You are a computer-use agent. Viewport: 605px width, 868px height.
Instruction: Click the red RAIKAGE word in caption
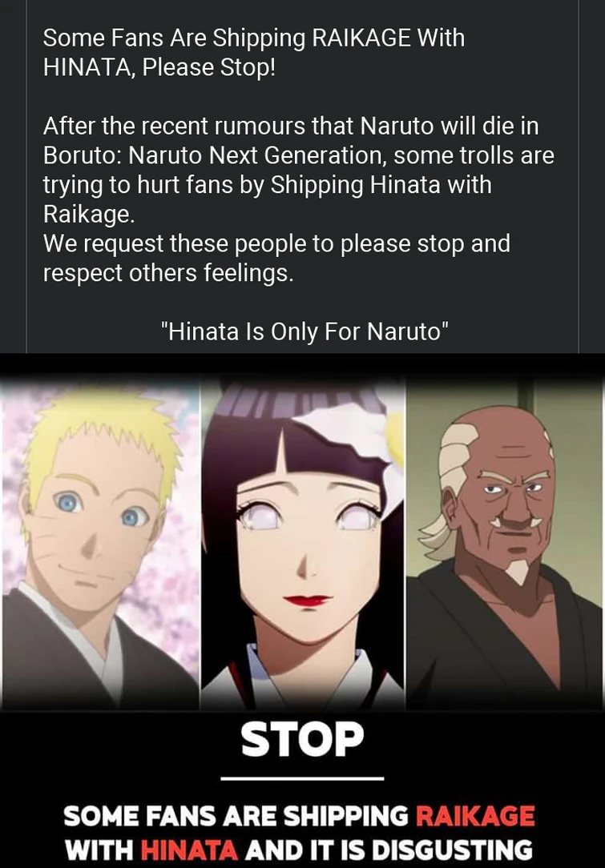point(475,816)
